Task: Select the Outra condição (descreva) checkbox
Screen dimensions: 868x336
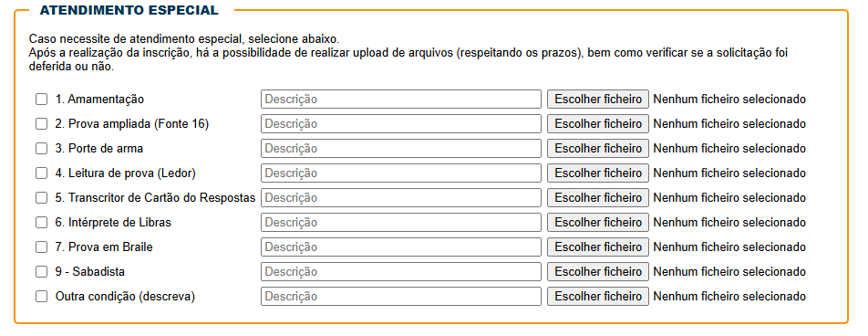Action: 42,297
